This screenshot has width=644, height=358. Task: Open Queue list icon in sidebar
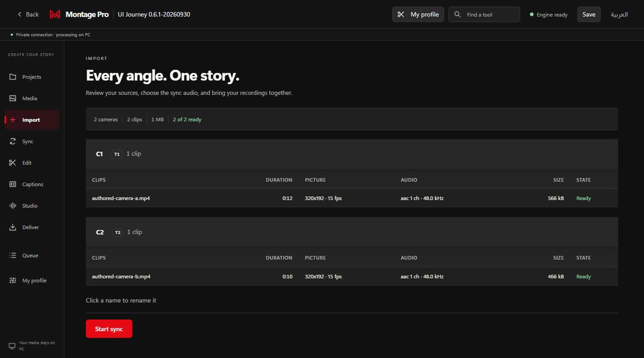point(13,256)
